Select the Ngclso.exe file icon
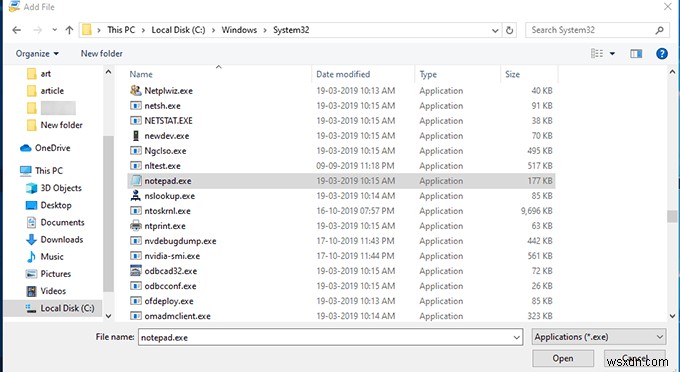Image resolution: width=680 pixels, height=372 pixels. [x=136, y=150]
